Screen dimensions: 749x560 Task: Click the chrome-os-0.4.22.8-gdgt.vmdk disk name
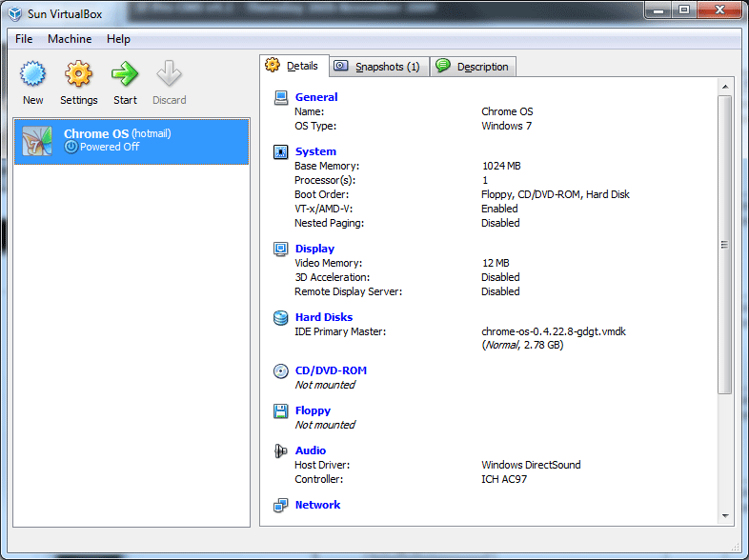pyautogui.click(x=554, y=331)
